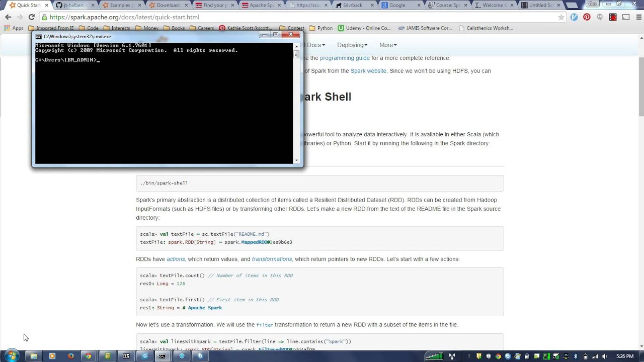This screenshot has height=362, width=644.
Task: Go back using the browser back arrow
Action: (x=8, y=17)
